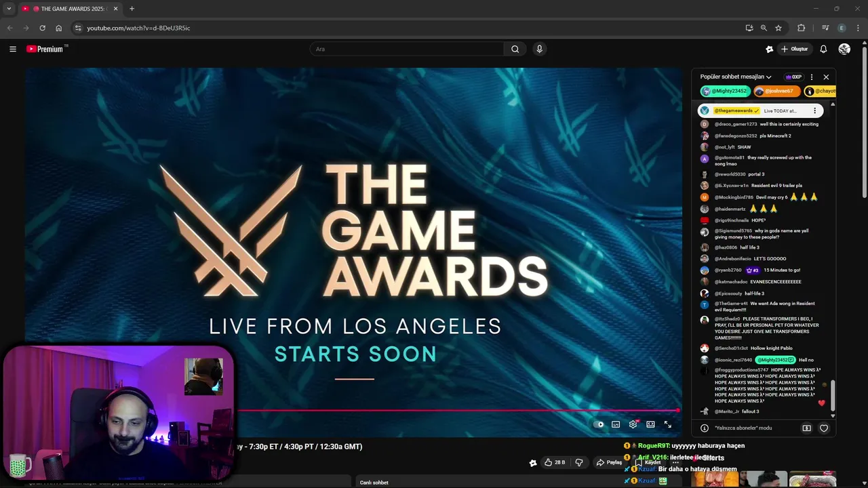Open the orange @joshvae67 super chat chip
Viewport: 868px width, 488px height.
(776, 91)
